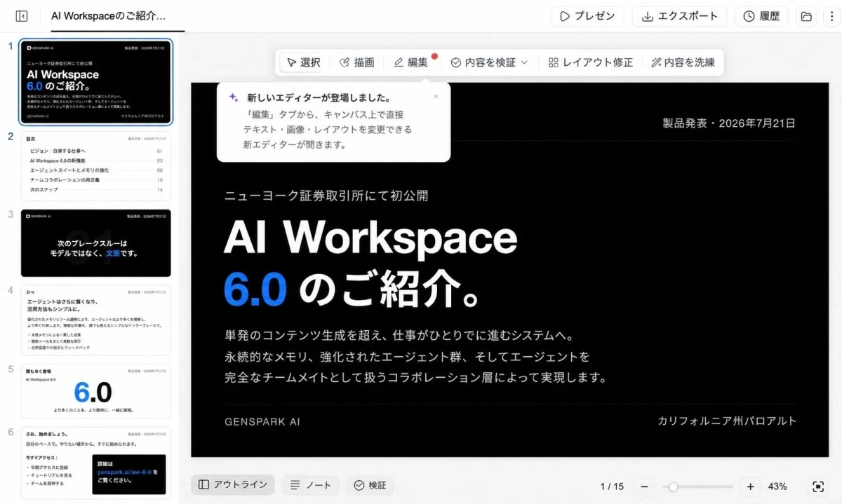The width and height of the screenshot is (842, 504).
Task: Select slide 6 さあ、始めましょう thumbnail
Action: [x=96, y=463]
